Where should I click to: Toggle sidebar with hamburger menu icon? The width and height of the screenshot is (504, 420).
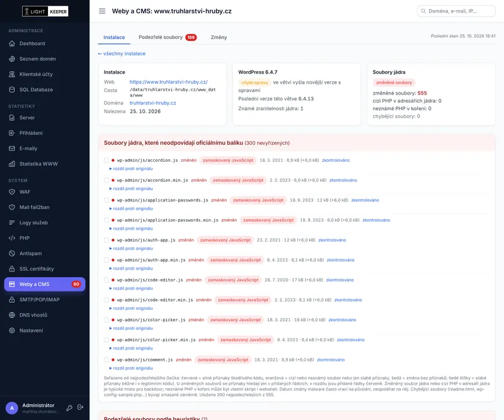click(102, 11)
